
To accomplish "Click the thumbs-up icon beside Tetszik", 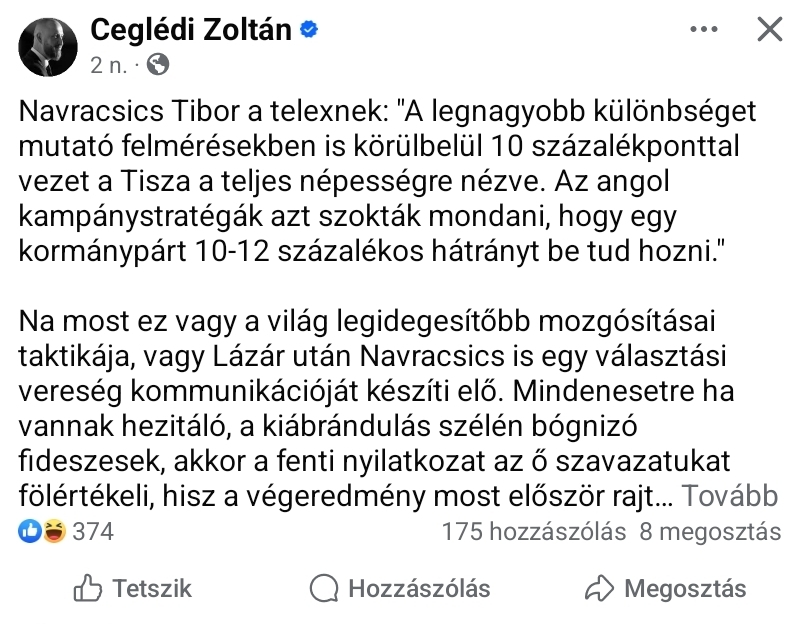I will point(89,588).
